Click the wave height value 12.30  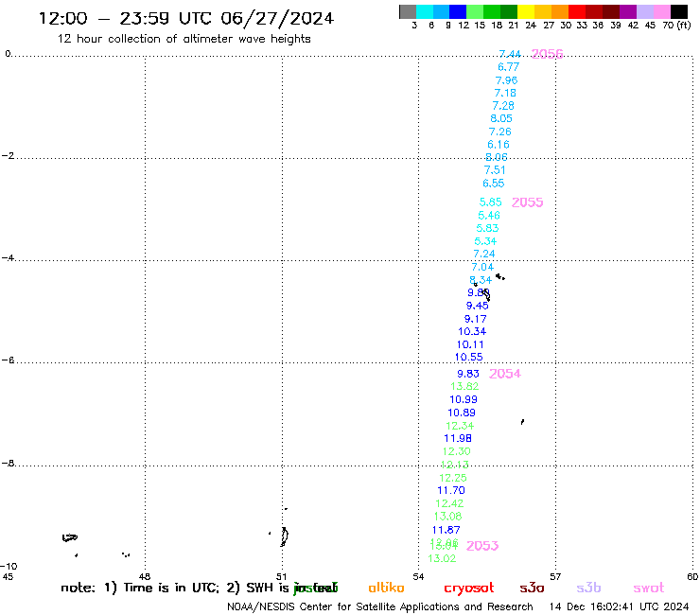click(x=457, y=451)
